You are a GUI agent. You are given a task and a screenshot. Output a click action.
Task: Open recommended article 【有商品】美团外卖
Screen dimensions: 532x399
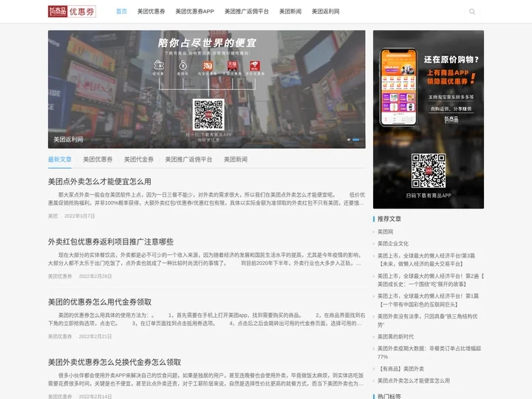coord(400,369)
